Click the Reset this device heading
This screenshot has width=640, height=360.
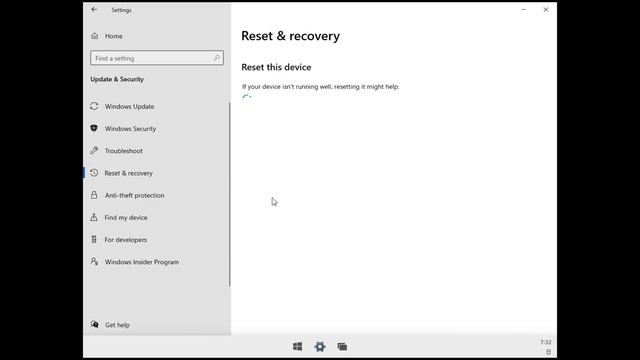(x=276, y=67)
